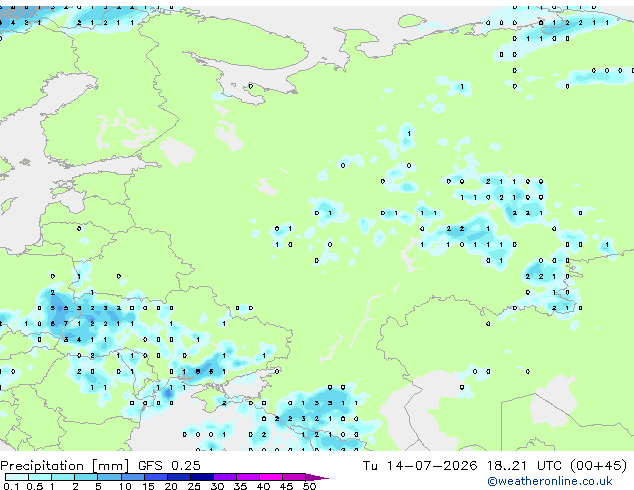Image resolution: width=634 pixels, height=490 pixels.
Task: Click the legend swatch between 40 and 45
Action: tap(271, 477)
